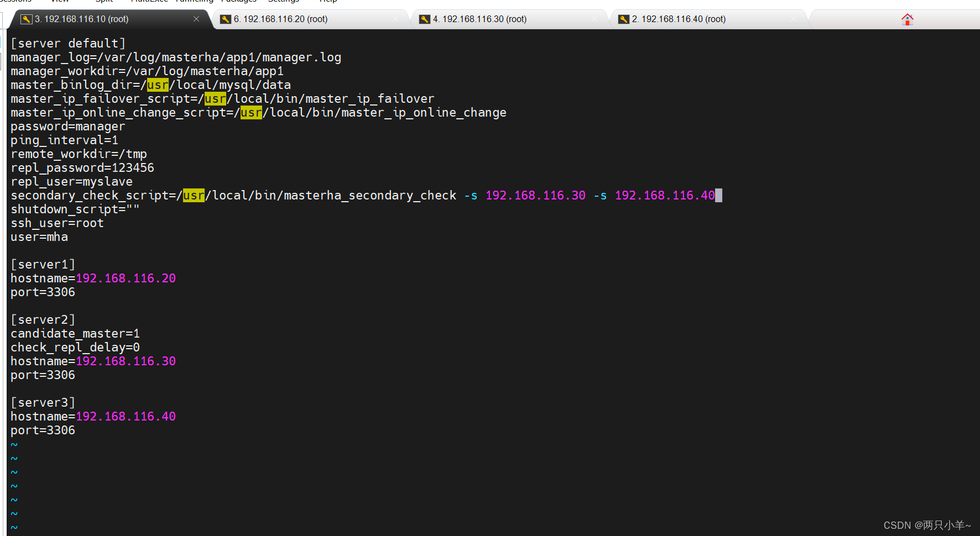Click the password=manager line

pyautogui.click(x=68, y=126)
